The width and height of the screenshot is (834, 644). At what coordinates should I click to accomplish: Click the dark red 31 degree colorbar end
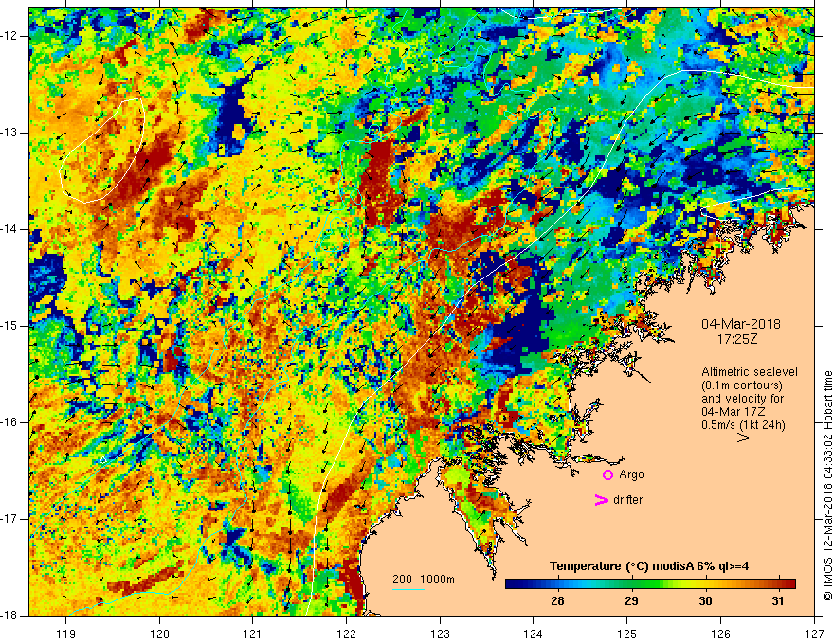pos(790,583)
